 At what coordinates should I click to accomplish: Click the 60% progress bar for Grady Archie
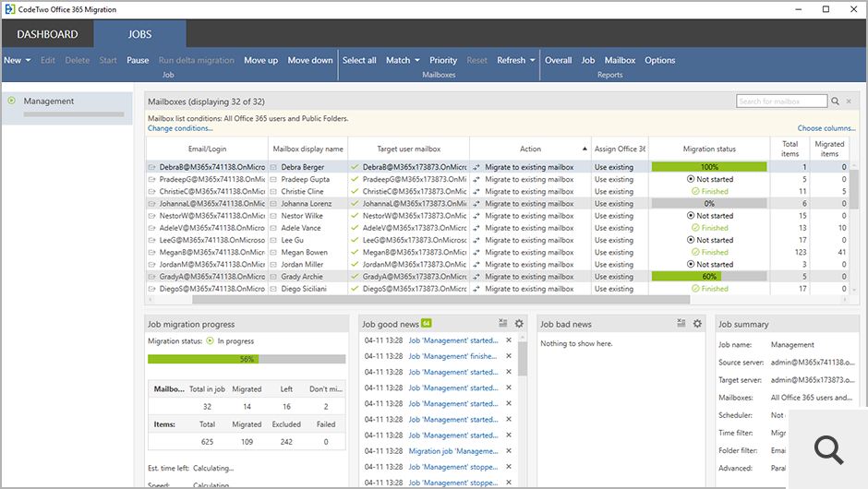point(709,276)
